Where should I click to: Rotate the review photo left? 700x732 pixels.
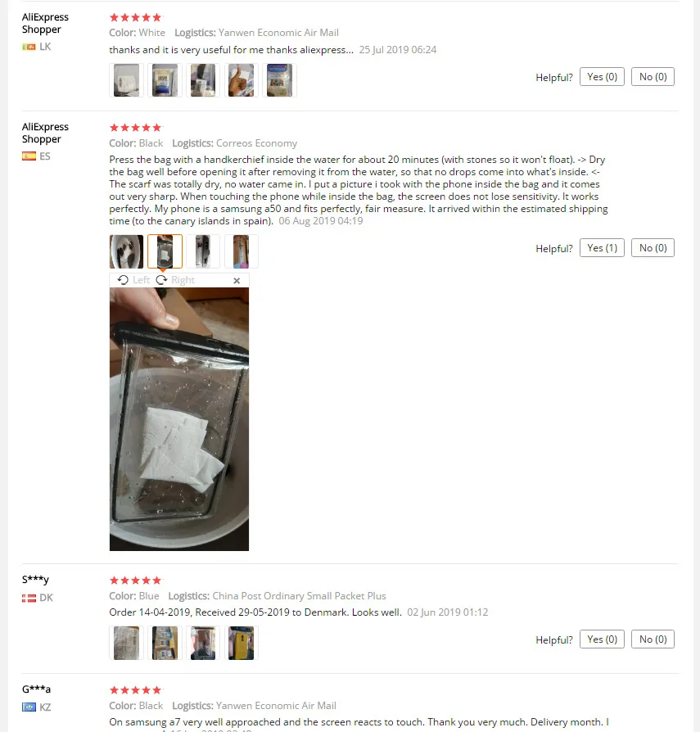(x=133, y=280)
